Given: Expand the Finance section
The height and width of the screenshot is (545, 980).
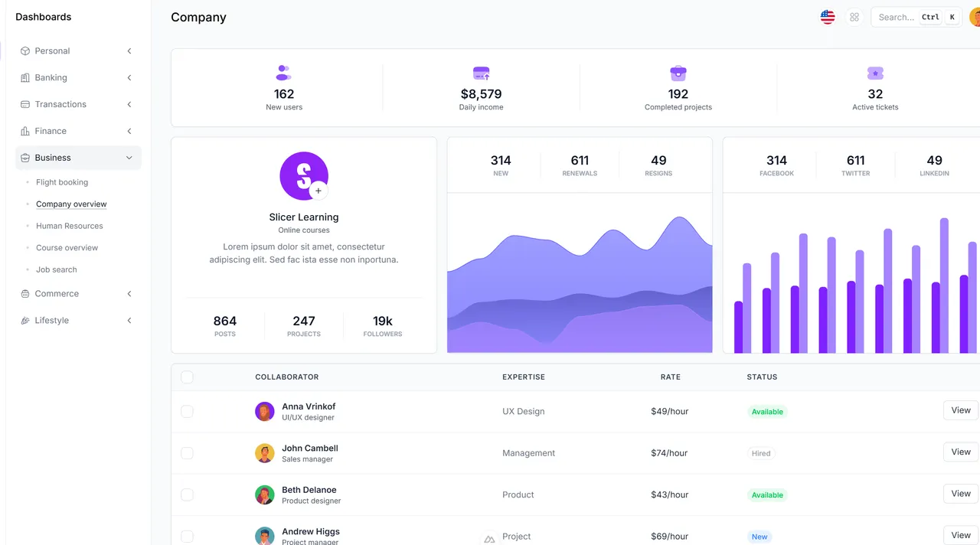Looking at the screenshot, I should point(77,131).
